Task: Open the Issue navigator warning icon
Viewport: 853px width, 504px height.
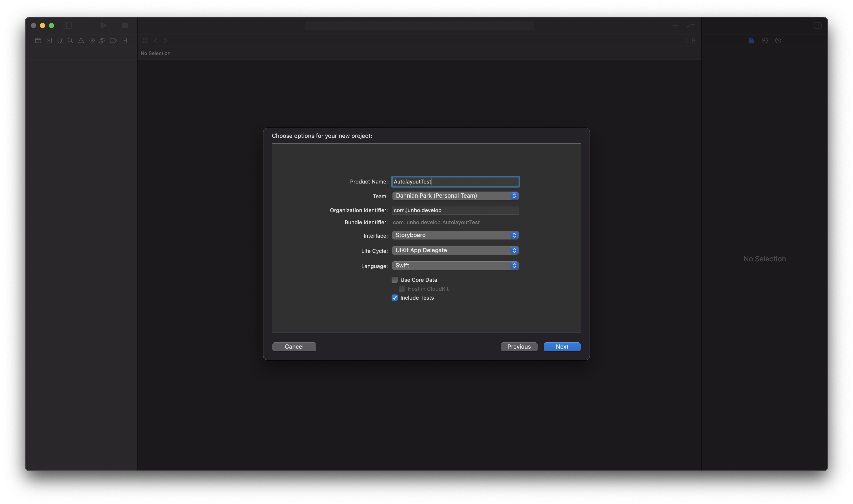Action: coord(81,41)
